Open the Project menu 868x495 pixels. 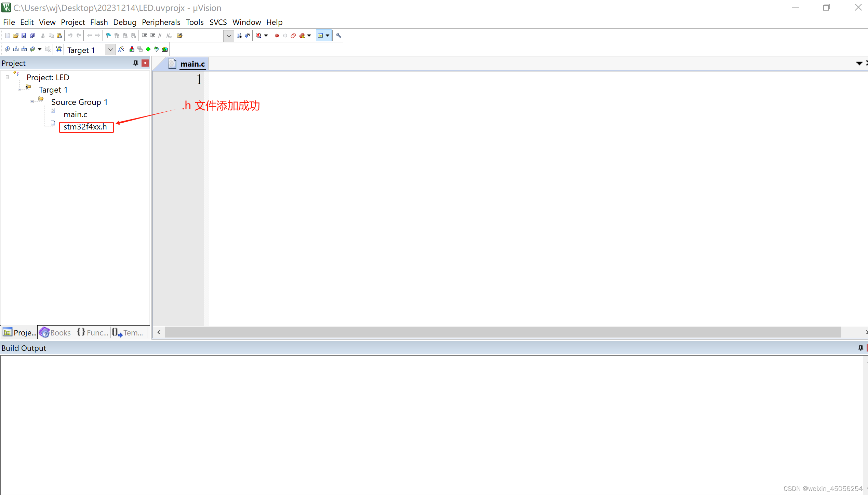73,22
